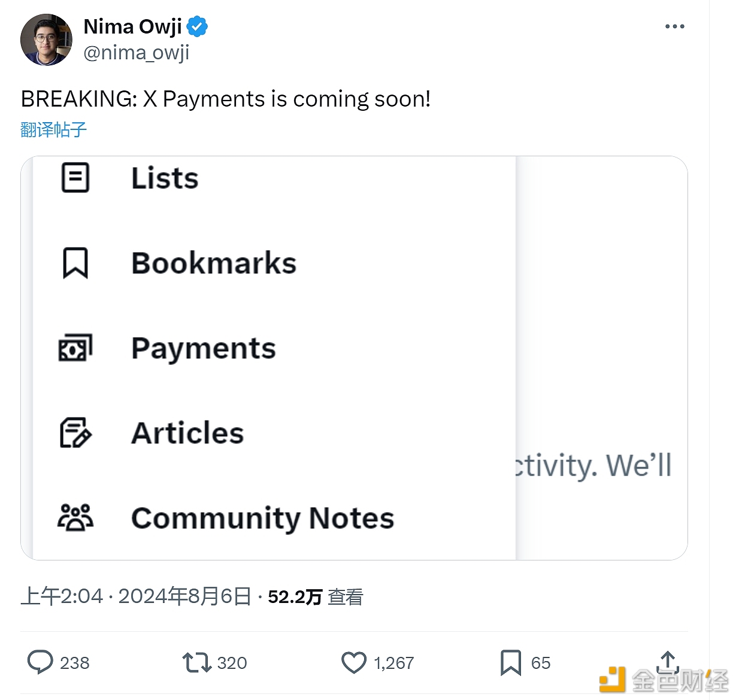The width and height of the screenshot is (736, 700).
Task: Select the Bookmarks menu entry
Action: click(x=214, y=263)
